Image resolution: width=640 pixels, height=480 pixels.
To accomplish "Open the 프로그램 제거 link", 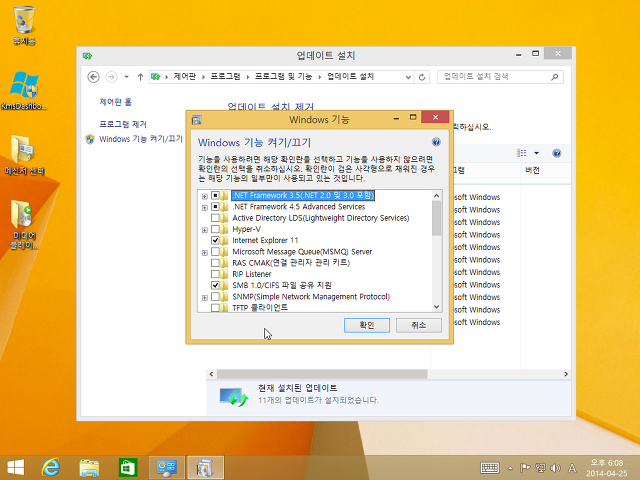I will [123, 124].
